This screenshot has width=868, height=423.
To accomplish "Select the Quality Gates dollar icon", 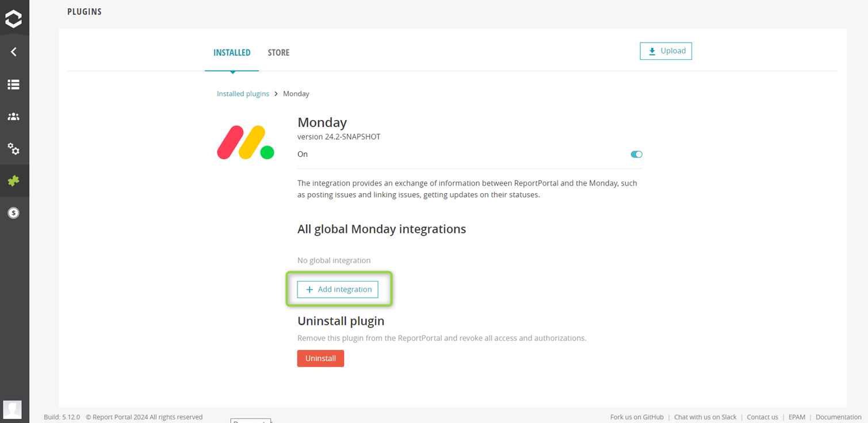I will click(14, 213).
